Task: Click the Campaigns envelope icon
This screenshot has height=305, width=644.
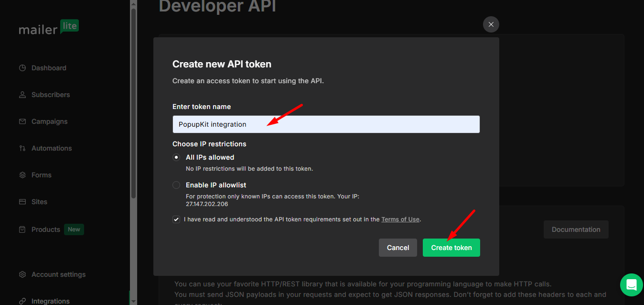Action: coord(22,121)
